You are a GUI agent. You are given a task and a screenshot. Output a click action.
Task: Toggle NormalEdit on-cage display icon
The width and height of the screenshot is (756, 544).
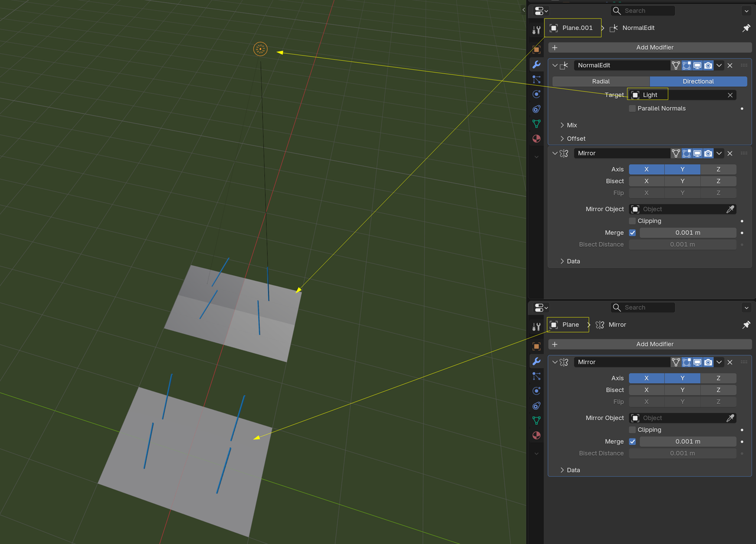(676, 66)
